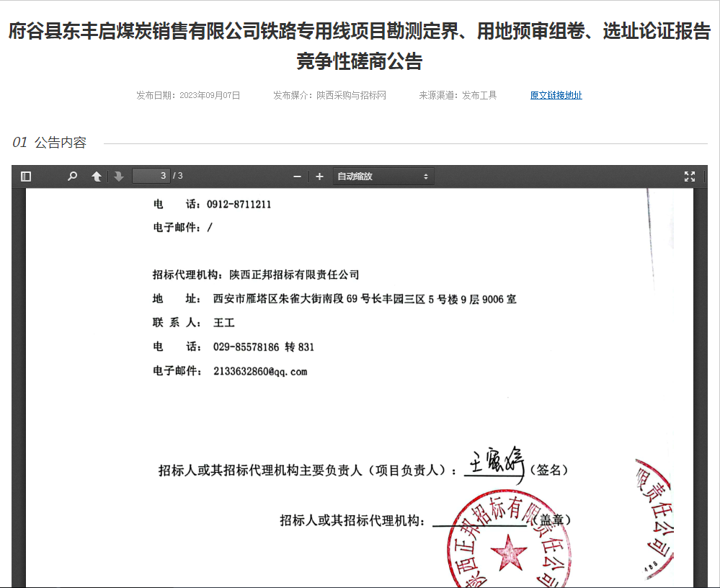Go to the previous PDF page
720x588 pixels.
97,177
